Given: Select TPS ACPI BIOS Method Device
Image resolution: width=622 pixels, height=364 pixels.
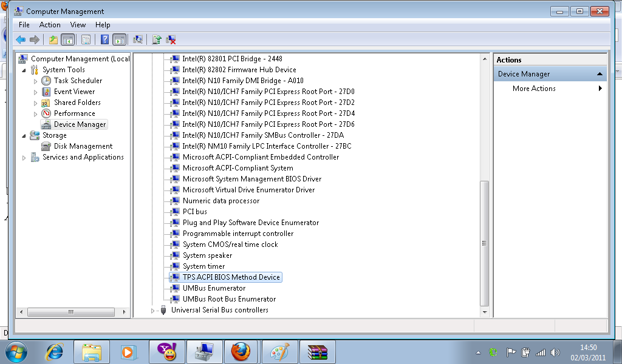Looking at the screenshot, I should point(231,277).
